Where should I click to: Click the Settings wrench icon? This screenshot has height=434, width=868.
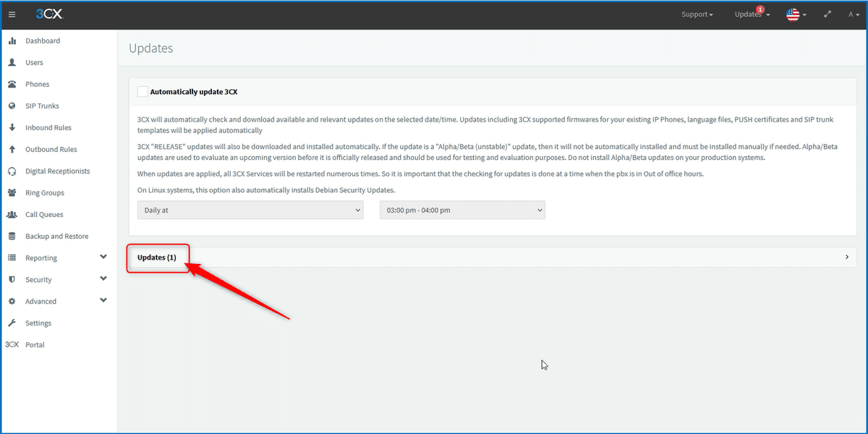[x=12, y=323]
